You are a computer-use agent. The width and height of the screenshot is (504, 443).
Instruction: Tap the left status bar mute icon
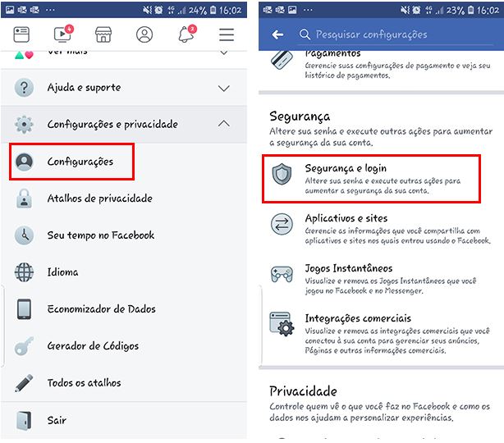148,10
